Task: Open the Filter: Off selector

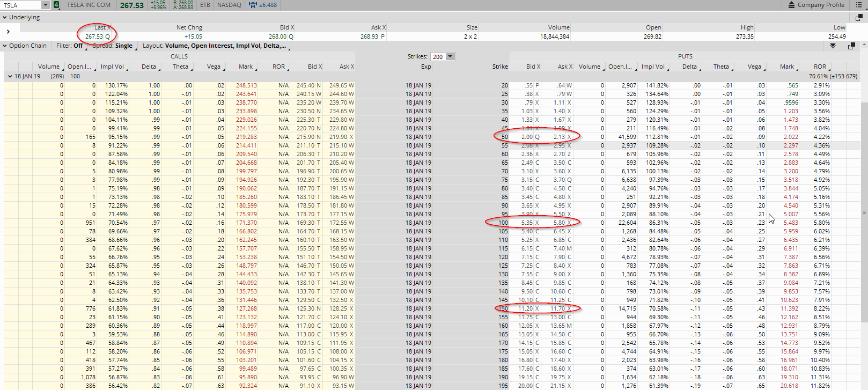Action: tap(71, 46)
